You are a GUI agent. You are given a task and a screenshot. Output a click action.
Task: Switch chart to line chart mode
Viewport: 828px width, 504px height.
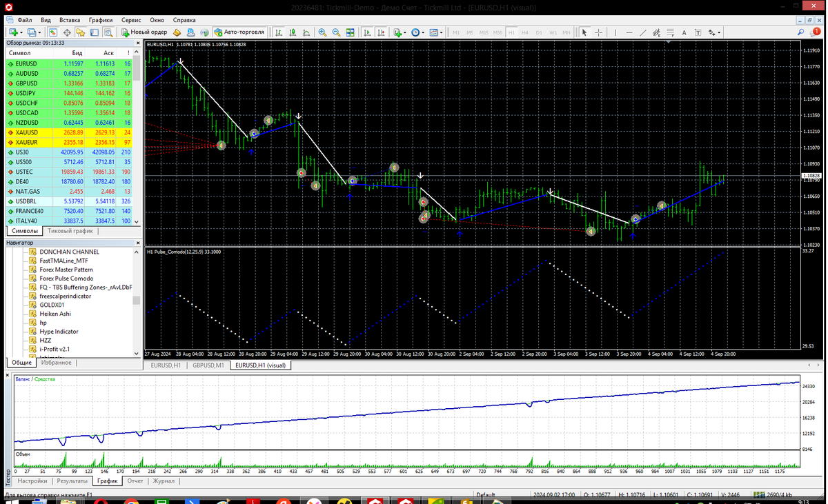(x=306, y=32)
